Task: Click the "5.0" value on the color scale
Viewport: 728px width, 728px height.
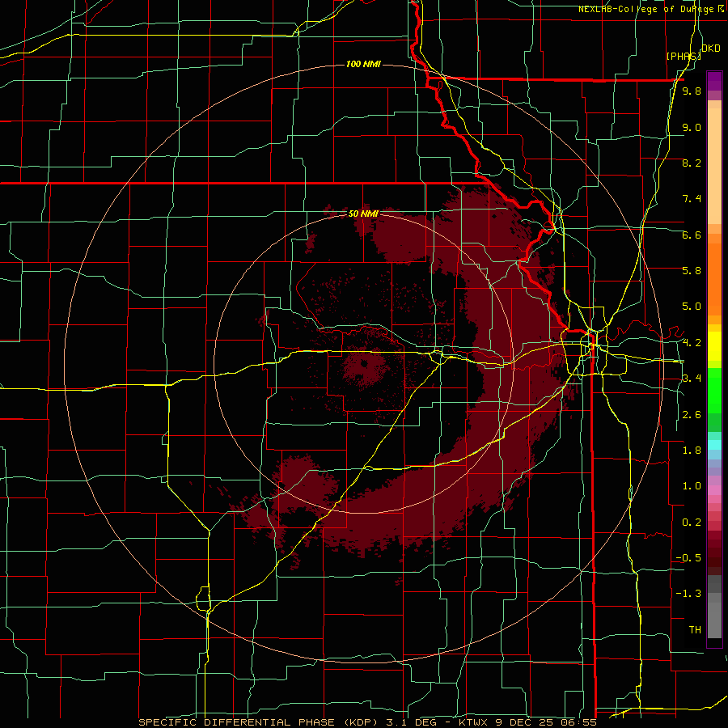Action: pyautogui.click(x=692, y=307)
